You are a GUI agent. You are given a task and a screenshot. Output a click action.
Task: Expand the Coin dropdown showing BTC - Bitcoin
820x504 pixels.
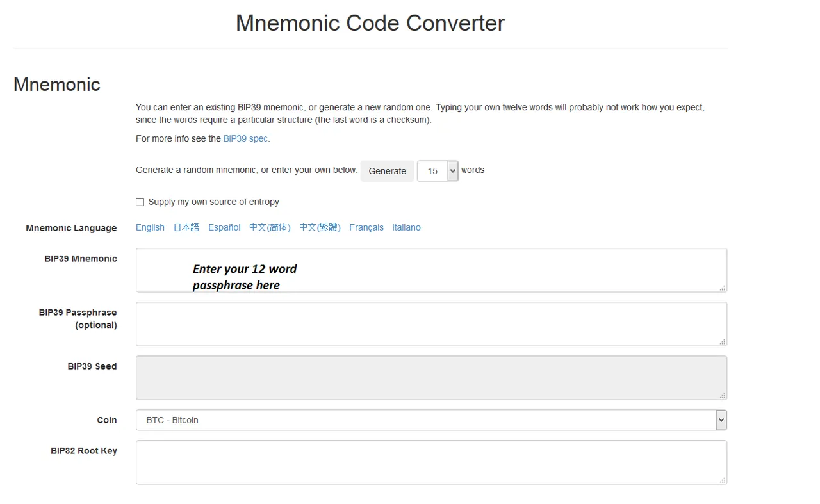(431, 420)
